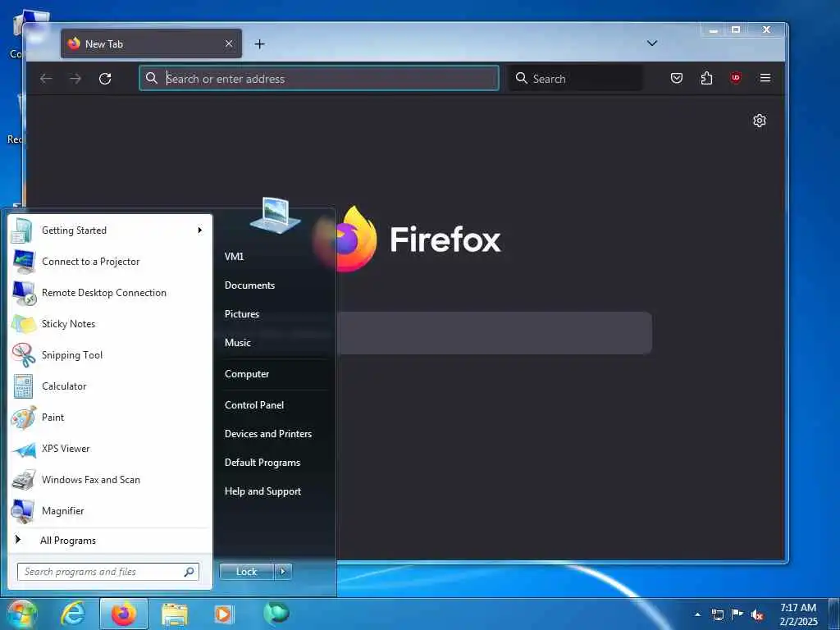The image size is (840, 630).
Task: Launch Sticky Notes
Action: pos(110,323)
